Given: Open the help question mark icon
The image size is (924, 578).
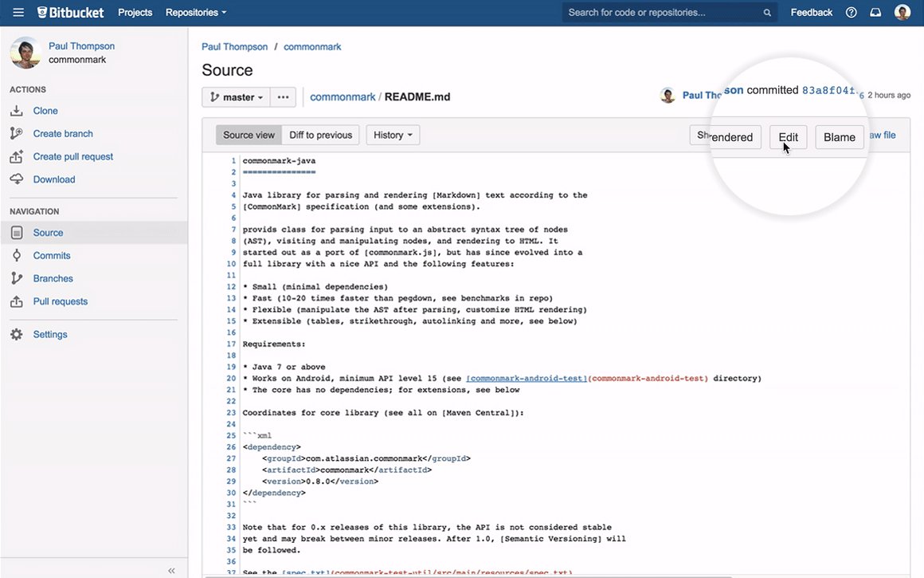Looking at the screenshot, I should click(x=851, y=13).
